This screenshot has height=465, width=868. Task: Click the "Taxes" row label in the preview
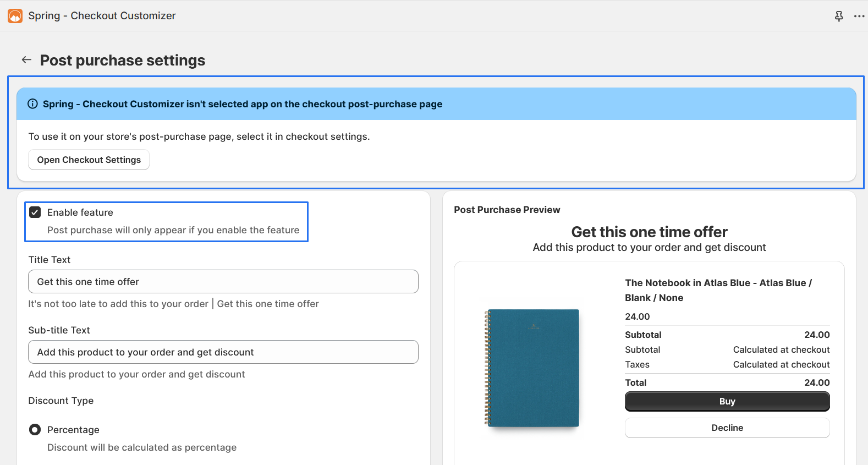638,364
